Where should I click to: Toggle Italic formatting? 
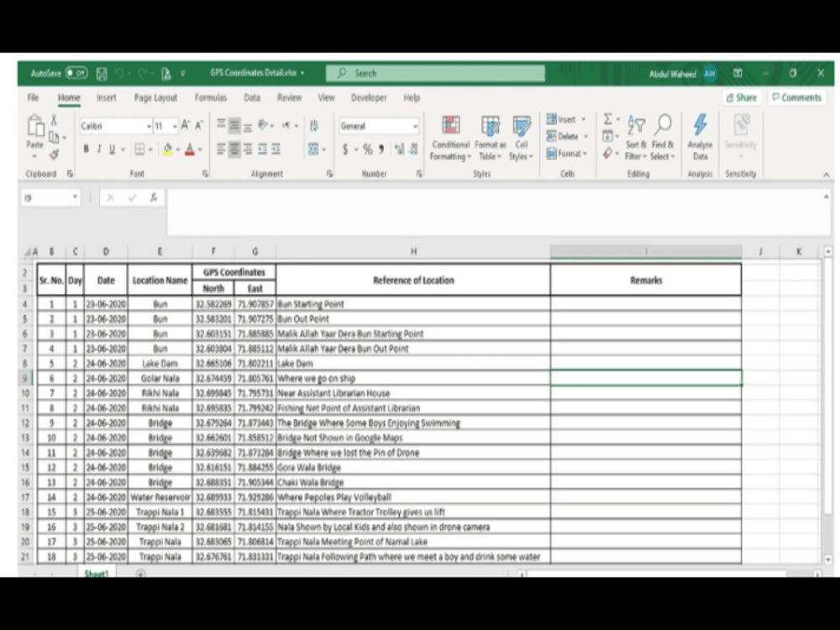pos(99,149)
